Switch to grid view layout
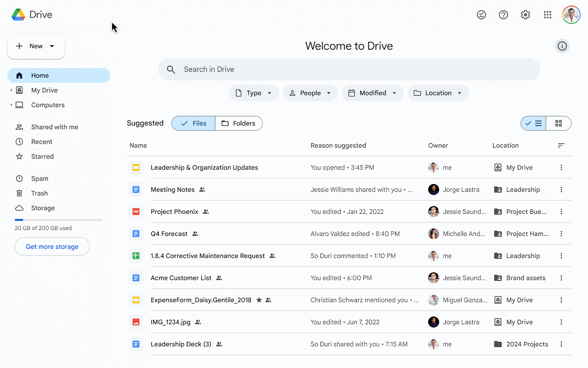The image size is (588, 368). 559,123
